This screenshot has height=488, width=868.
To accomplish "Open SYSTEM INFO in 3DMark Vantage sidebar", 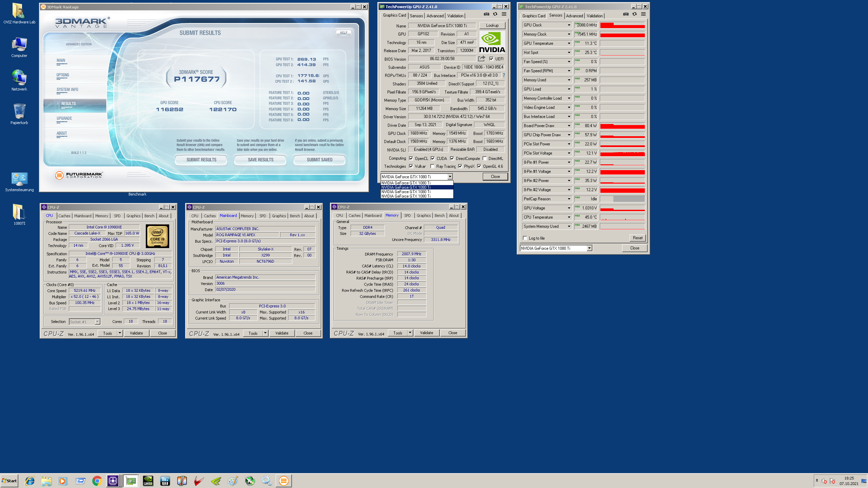I will pos(67,90).
